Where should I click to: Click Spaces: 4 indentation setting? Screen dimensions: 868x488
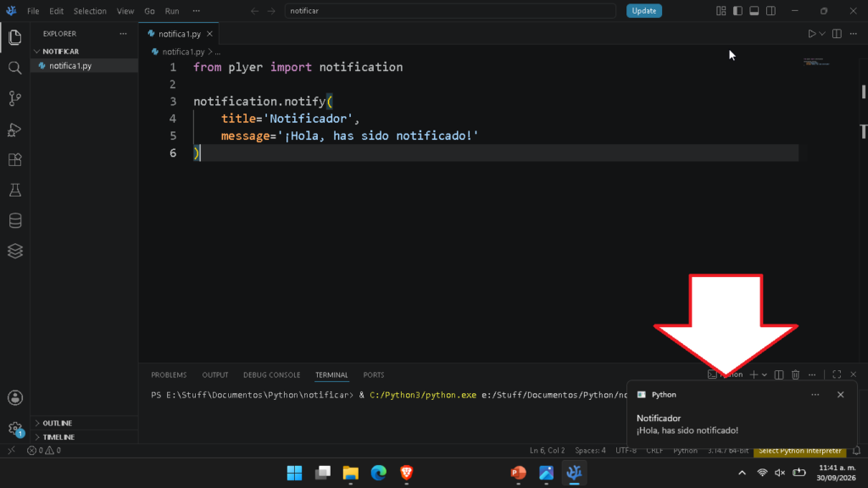[590, 451]
